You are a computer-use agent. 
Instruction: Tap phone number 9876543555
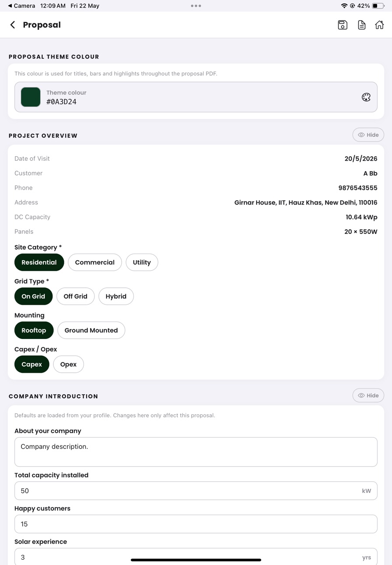pos(358,188)
